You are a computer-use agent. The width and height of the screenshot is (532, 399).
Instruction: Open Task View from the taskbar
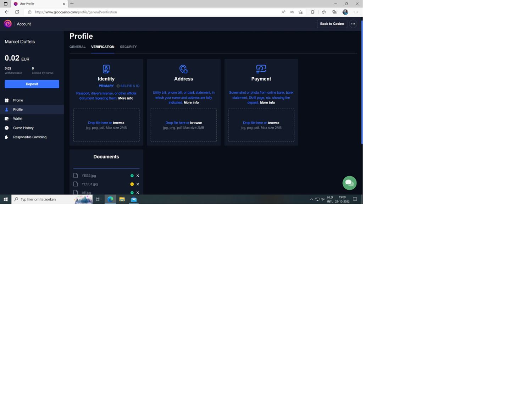point(98,200)
